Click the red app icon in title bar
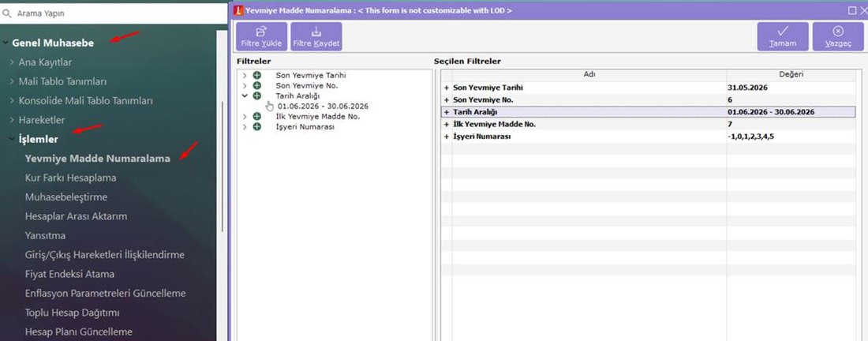Screen dimensions: 868x341 (238, 10)
